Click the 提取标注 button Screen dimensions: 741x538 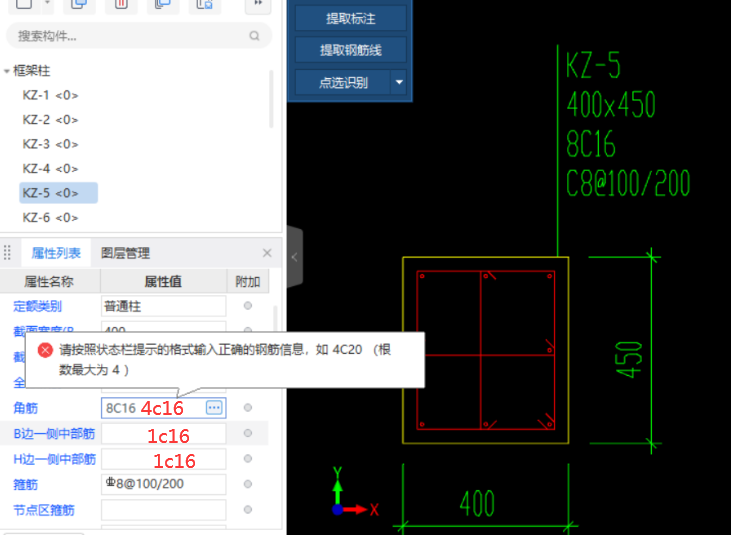pyautogui.click(x=351, y=18)
